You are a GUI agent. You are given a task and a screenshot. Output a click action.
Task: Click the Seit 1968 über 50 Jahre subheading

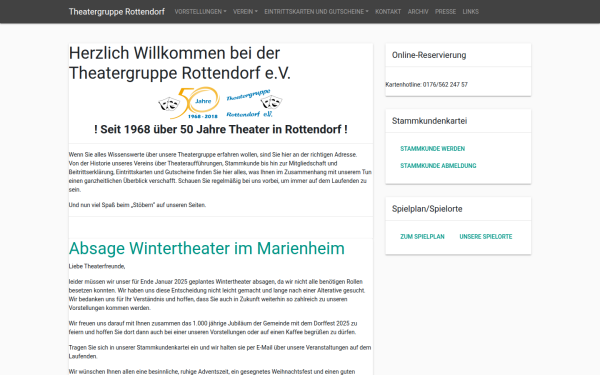click(221, 129)
